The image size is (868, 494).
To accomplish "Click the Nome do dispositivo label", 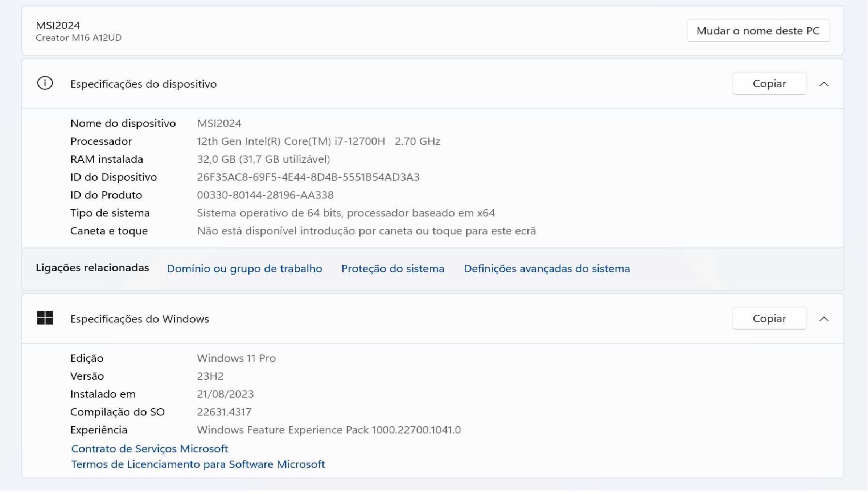I will point(123,123).
